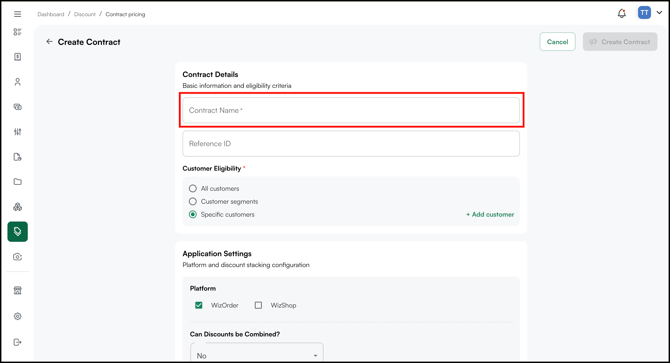The image size is (670, 363).
Task: Choose Customer segments radio button
Action: (x=193, y=201)
